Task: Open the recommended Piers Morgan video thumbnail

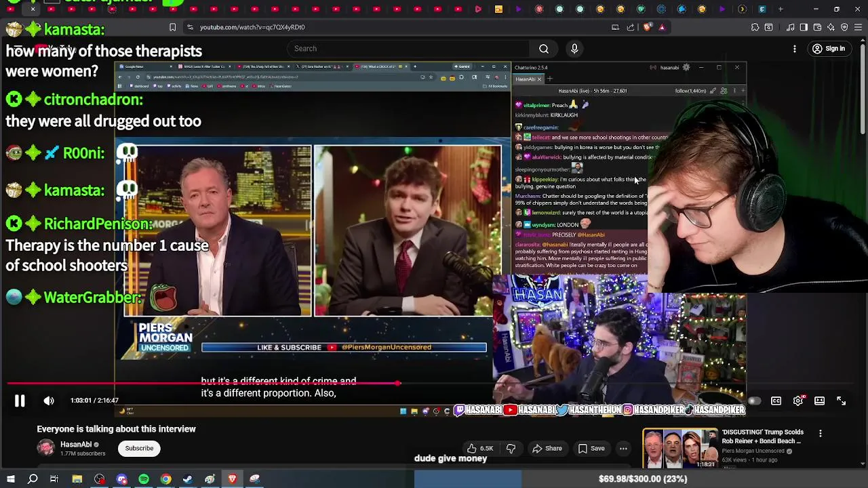Action: coord(679,448)
